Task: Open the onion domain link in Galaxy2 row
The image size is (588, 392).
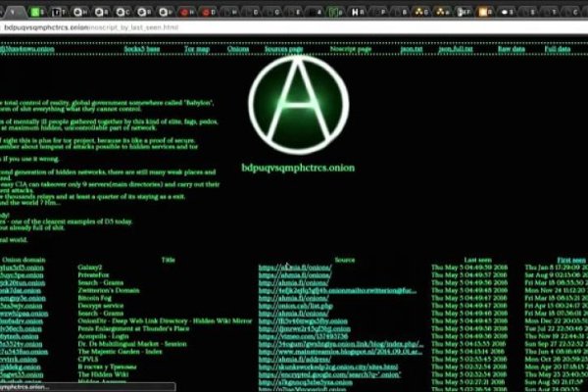Action: pyautogui.click(x=22, y=268)
